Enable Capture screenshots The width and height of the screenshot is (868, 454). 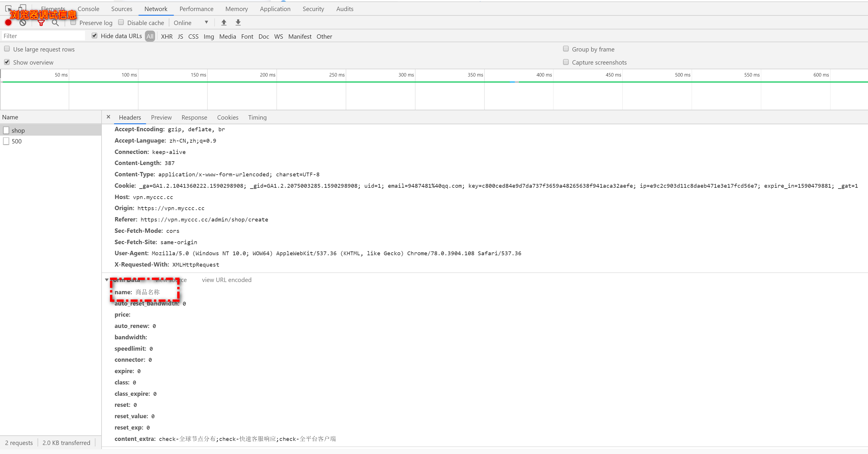pyautogui.click(x=566, y=62)
